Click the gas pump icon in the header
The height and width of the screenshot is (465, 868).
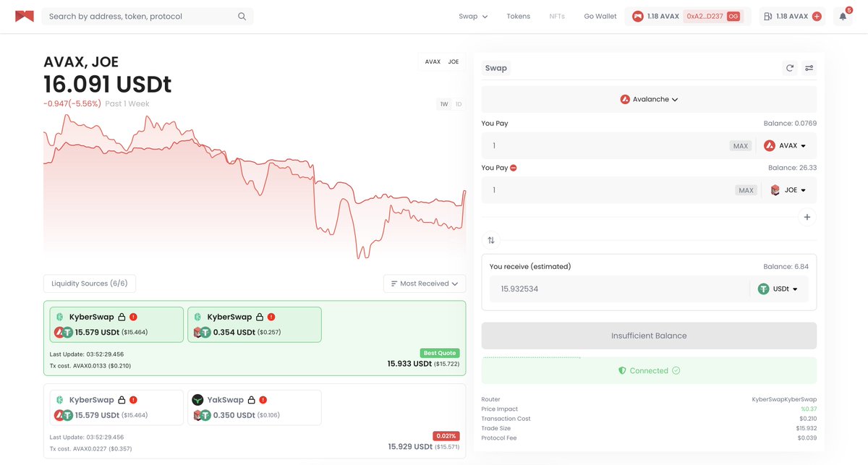click(x=768, y=16)
